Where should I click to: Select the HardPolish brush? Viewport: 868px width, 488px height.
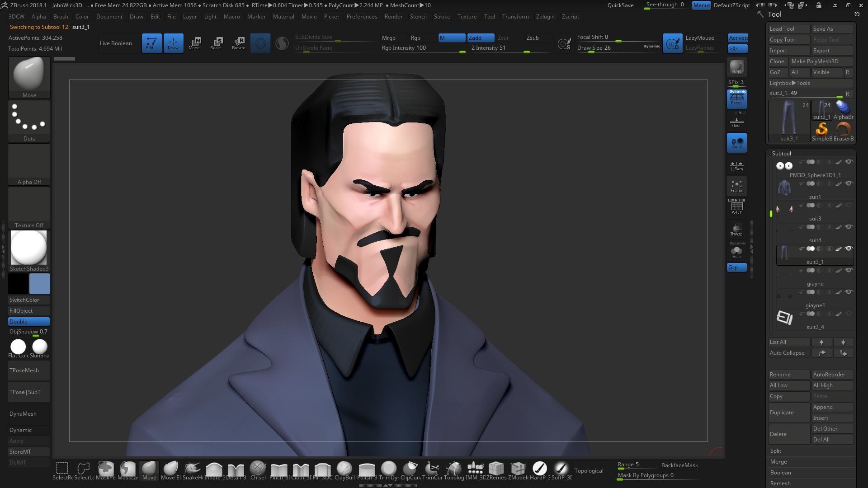(x=540, y=471)
